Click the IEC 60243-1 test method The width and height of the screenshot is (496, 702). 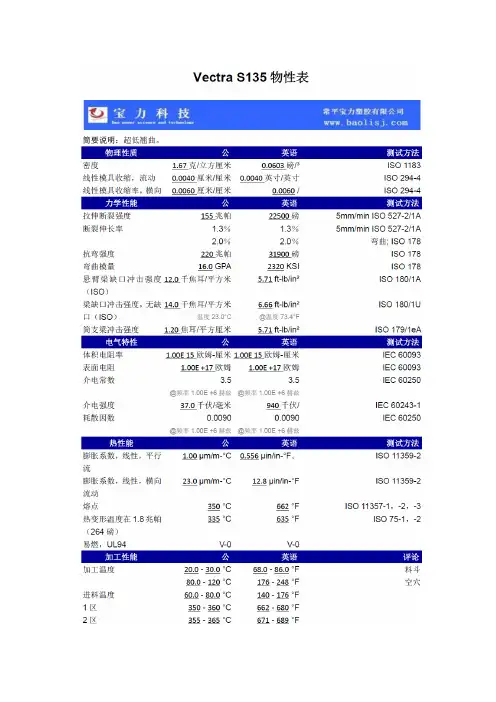tap(398, 405)
